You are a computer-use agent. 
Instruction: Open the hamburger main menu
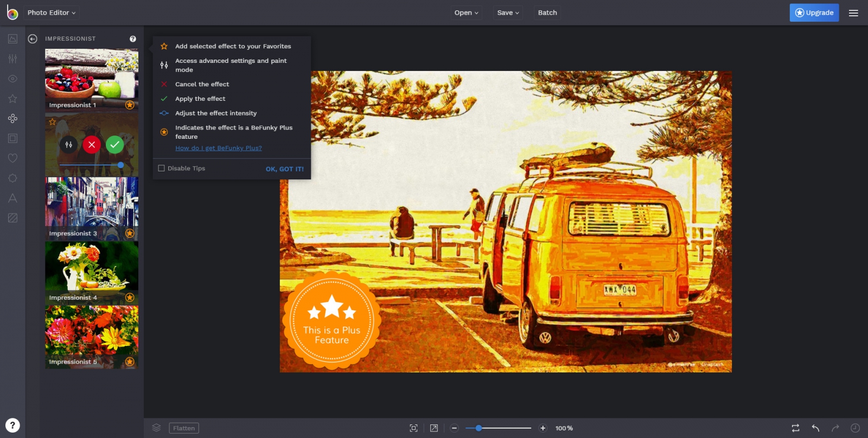click(x=853, y=13)
